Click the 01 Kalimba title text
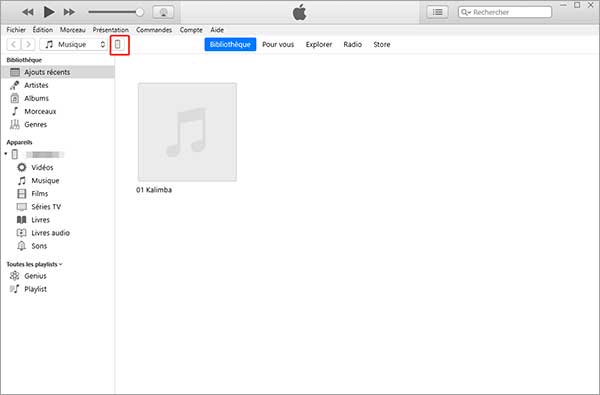Screen dimensions: 600x395 (x=154, y=190)
